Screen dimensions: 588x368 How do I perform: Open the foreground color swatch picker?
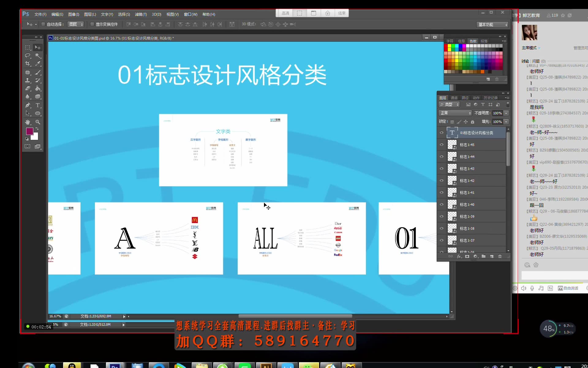pyautogui.click(x=29, y=131)
